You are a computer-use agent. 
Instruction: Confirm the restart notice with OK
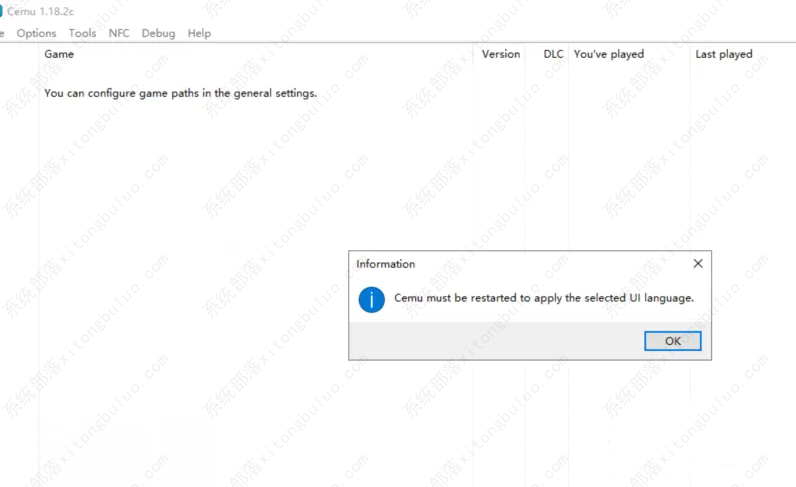pos(673,341)
